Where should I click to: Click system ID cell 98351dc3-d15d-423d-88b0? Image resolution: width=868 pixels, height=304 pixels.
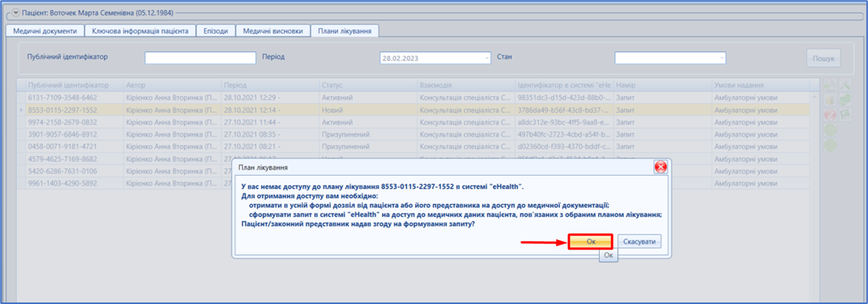564,97
